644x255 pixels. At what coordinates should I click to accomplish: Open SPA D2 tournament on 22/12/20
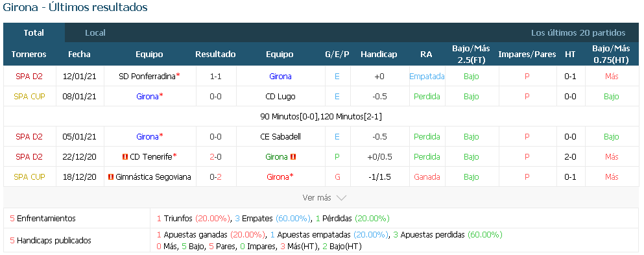tap(29, 157)
